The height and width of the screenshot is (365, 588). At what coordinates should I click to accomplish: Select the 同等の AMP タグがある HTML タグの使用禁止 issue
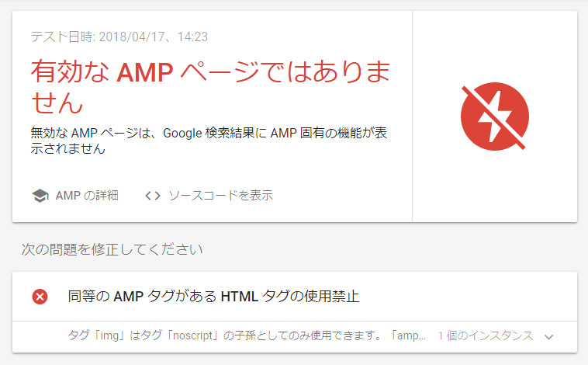click(x=213, y=296)
